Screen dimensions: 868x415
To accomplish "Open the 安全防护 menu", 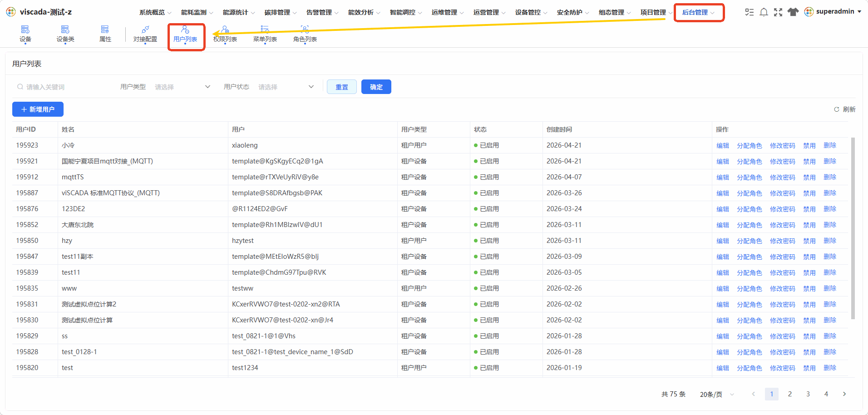I will click(573, 12).
